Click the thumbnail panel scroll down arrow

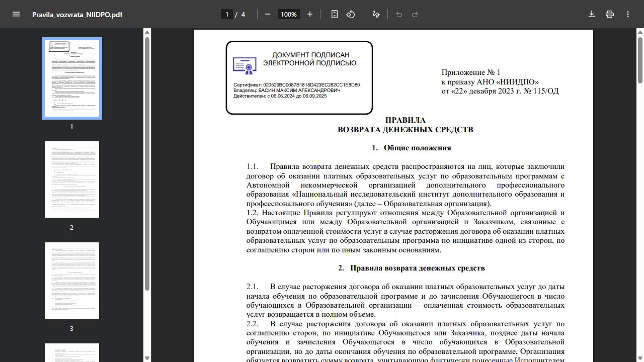pos(147,358)
